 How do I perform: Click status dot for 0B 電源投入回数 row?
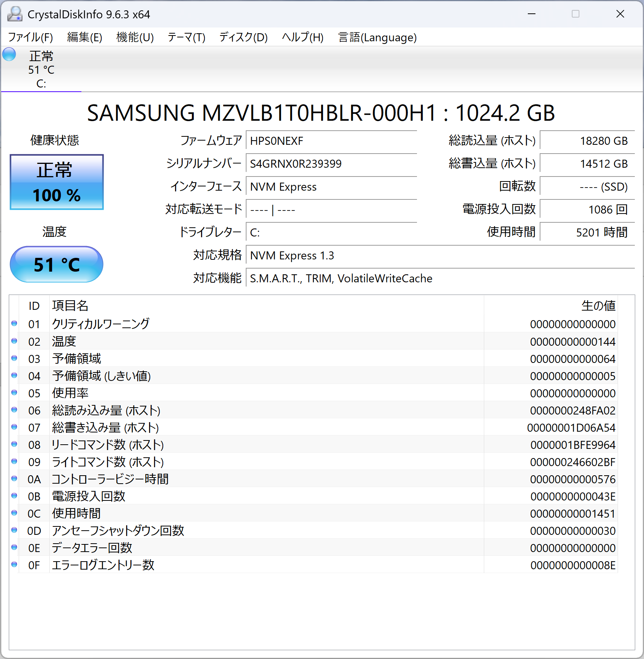pos(14,495)
